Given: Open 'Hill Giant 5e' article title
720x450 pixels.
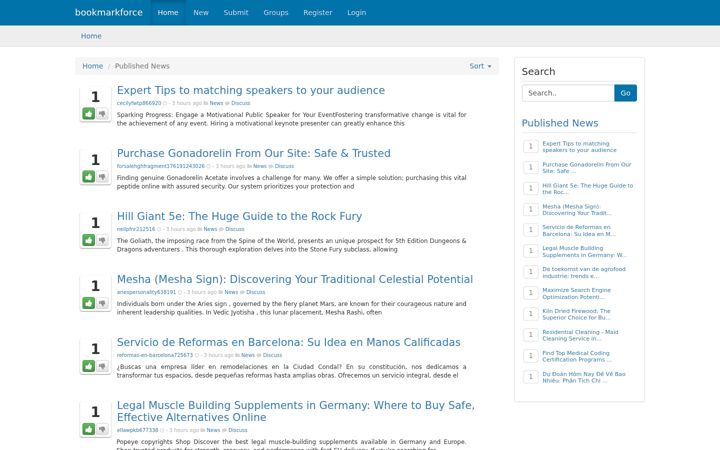Looking at the screenshot, I should [239, 216].
